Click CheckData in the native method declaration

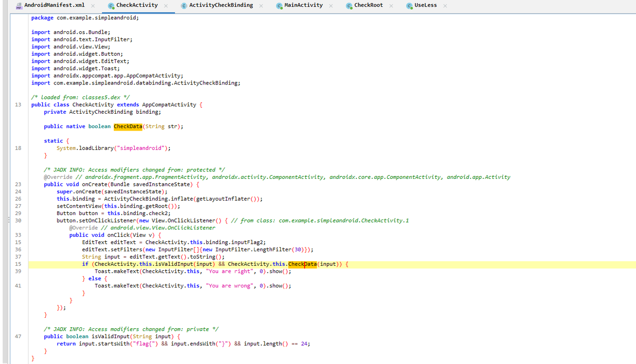(128, 127)
